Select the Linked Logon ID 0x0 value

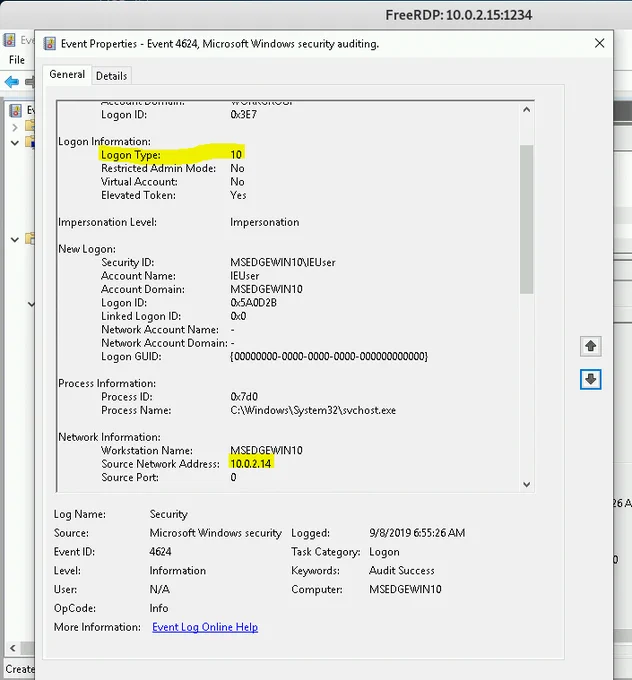238,316
